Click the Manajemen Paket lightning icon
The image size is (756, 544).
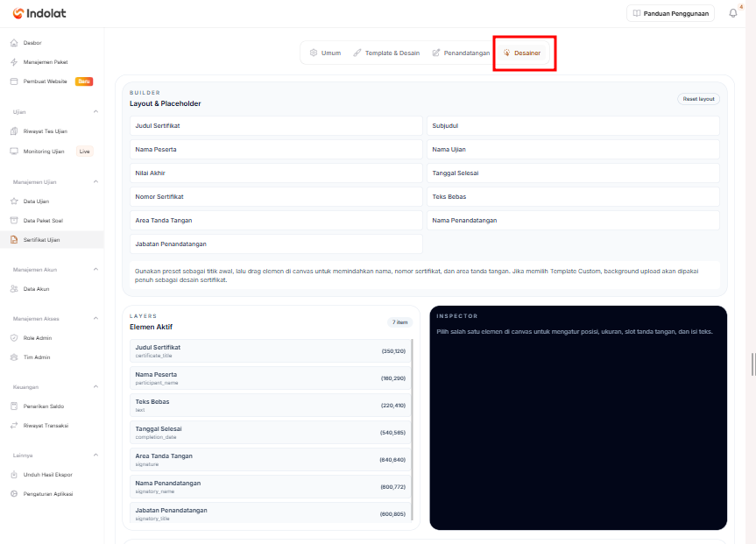pyautogui.click(x=14, y=62)
